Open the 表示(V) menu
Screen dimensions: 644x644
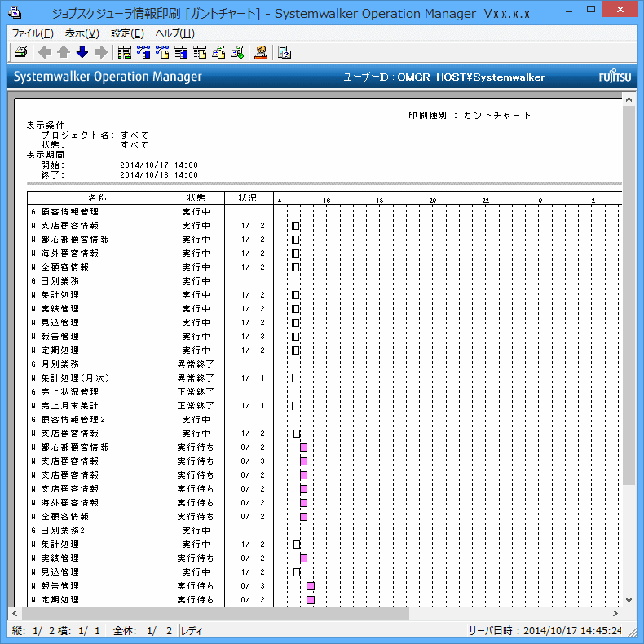[82, 33]
